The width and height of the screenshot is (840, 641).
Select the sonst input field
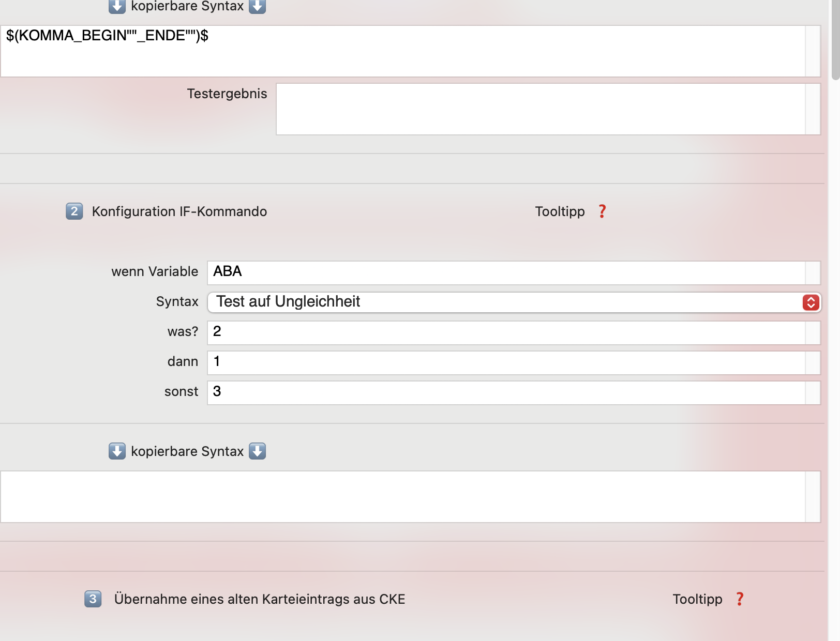(x=514, y=393)
